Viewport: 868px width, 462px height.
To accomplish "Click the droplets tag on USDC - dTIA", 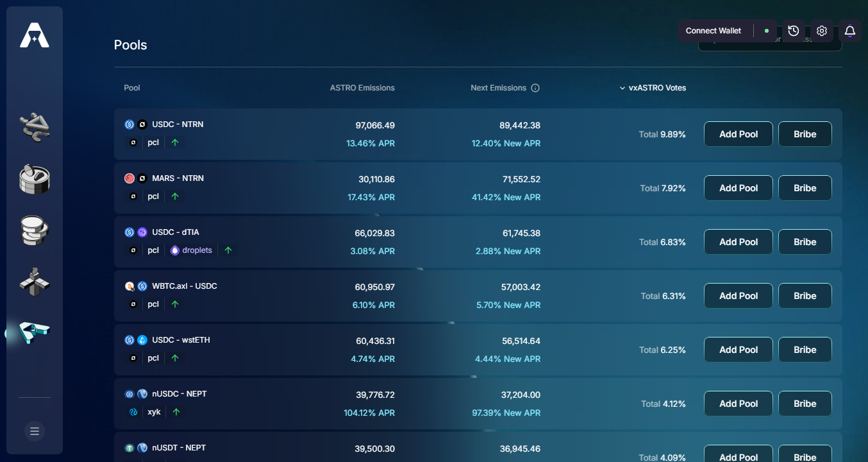I will click(192, 250).
